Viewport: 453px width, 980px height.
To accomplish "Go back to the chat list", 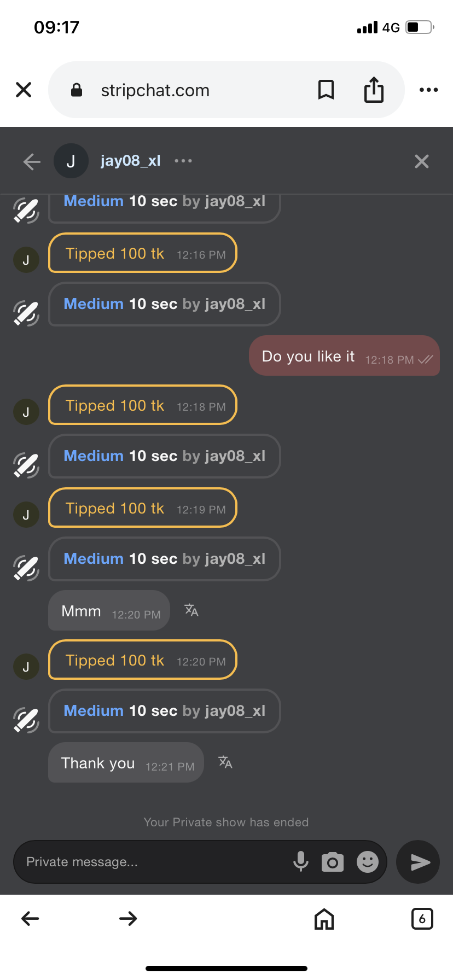I will tap(32, 161).
